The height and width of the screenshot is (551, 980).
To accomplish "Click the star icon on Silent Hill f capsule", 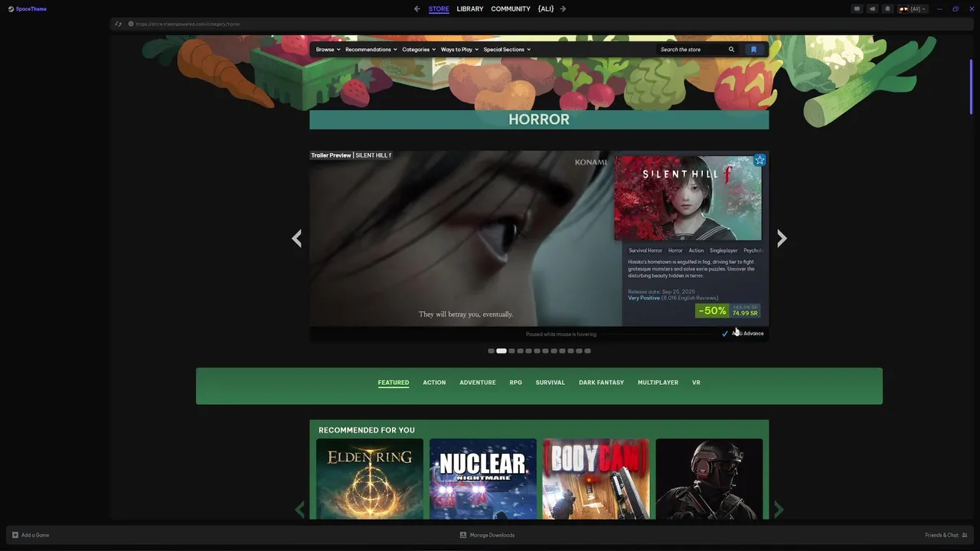I will 759,160.
